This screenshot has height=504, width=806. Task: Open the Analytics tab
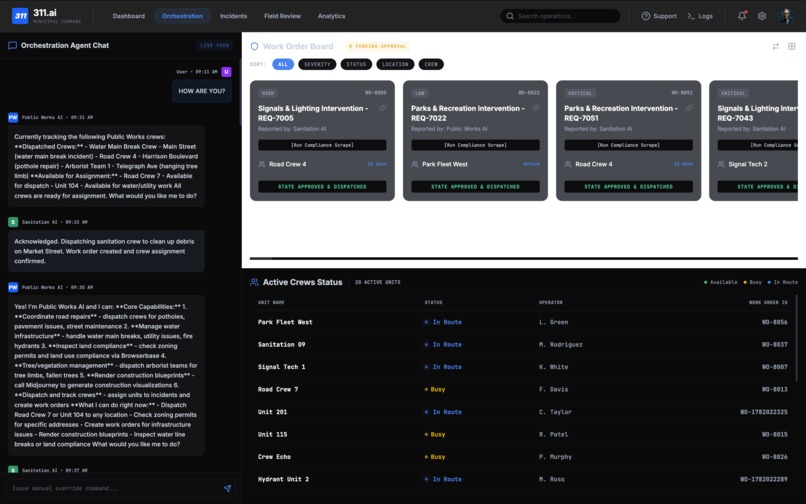[x=332, y=16]
